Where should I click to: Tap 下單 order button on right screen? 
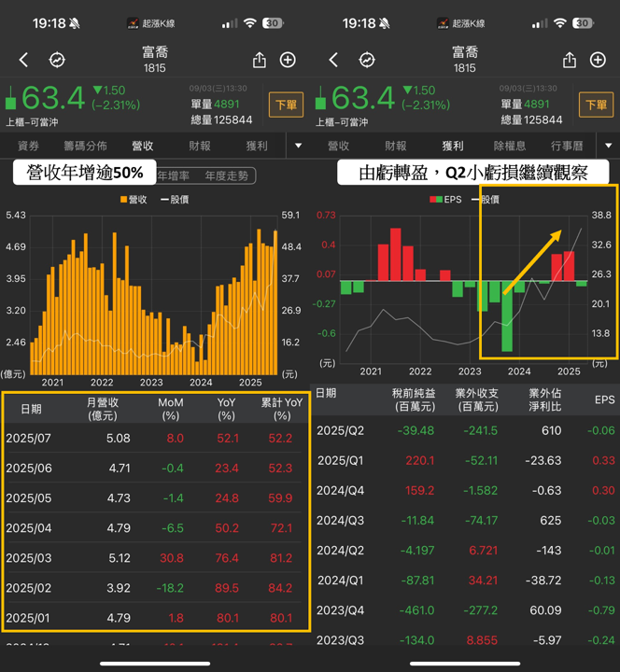coord(596,105)
